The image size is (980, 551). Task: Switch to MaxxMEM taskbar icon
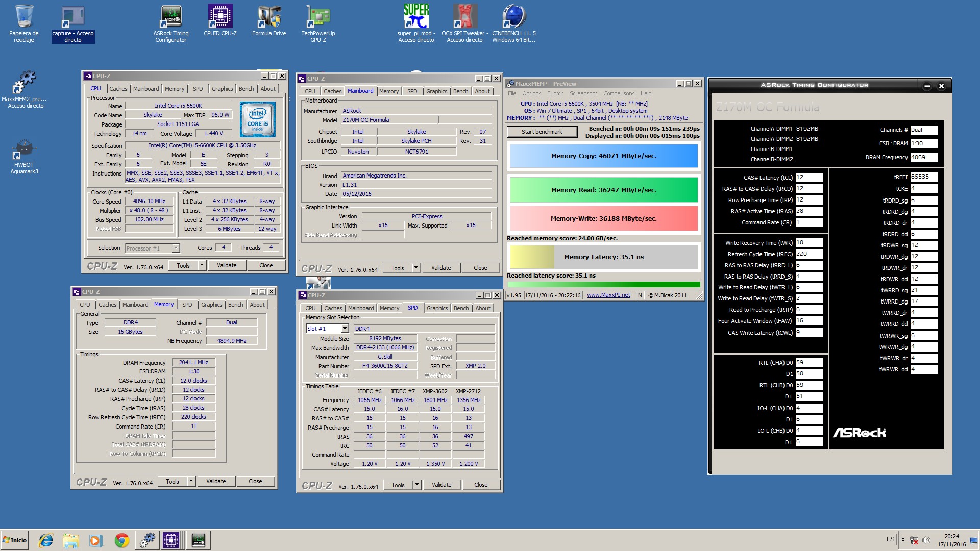coord(148,540)
